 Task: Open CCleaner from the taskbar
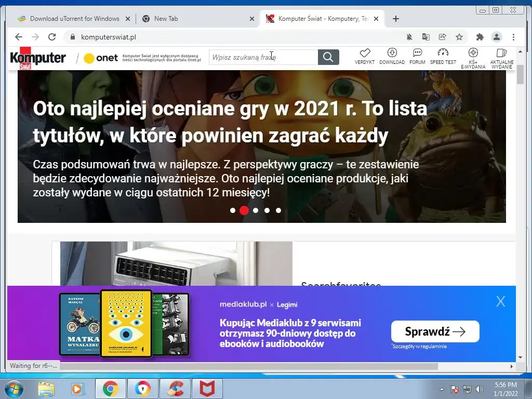pyautogui.click(x=175, y=389)
